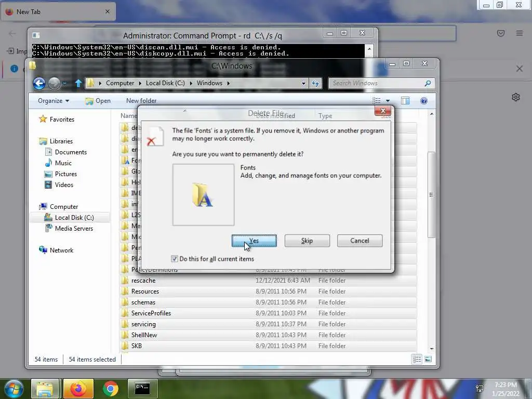Confirm deletion with the Yes button
Viewport: 532px width, 399px height.
(254, 241)
